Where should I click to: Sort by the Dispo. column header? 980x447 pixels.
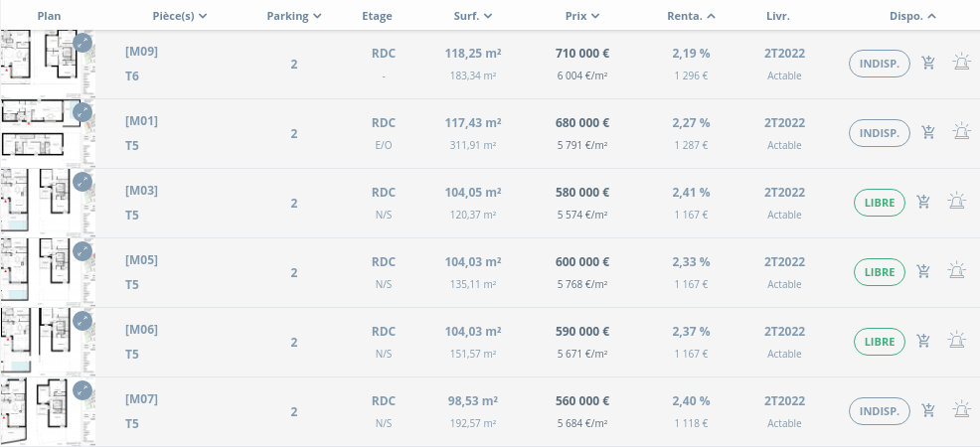click(912, 16)
